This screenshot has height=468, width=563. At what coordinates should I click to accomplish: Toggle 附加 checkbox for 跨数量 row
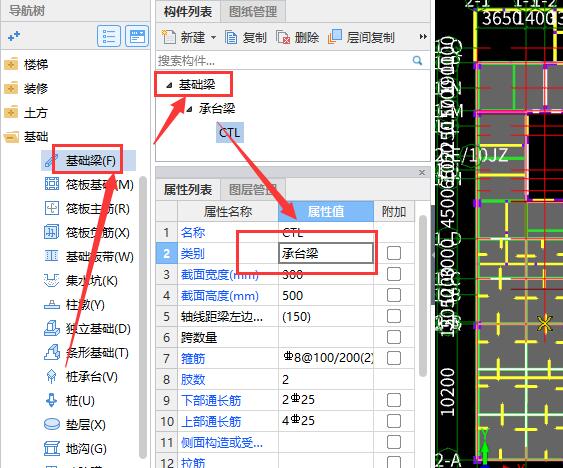(394, 337)
